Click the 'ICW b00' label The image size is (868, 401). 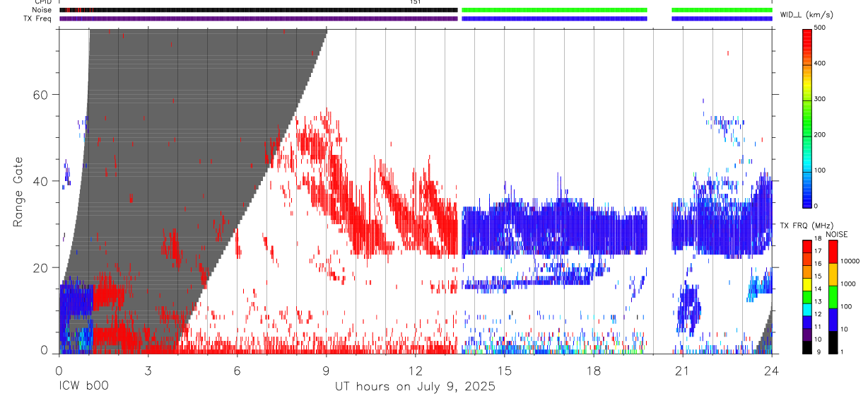[83, 387]
